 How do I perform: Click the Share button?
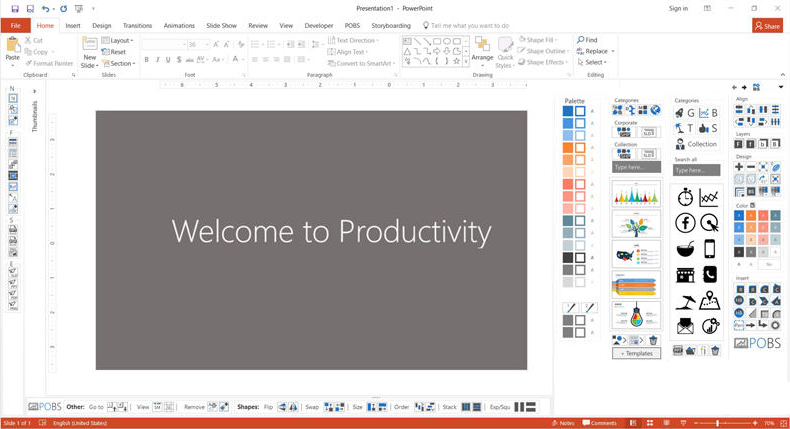(x=767, y=26)
